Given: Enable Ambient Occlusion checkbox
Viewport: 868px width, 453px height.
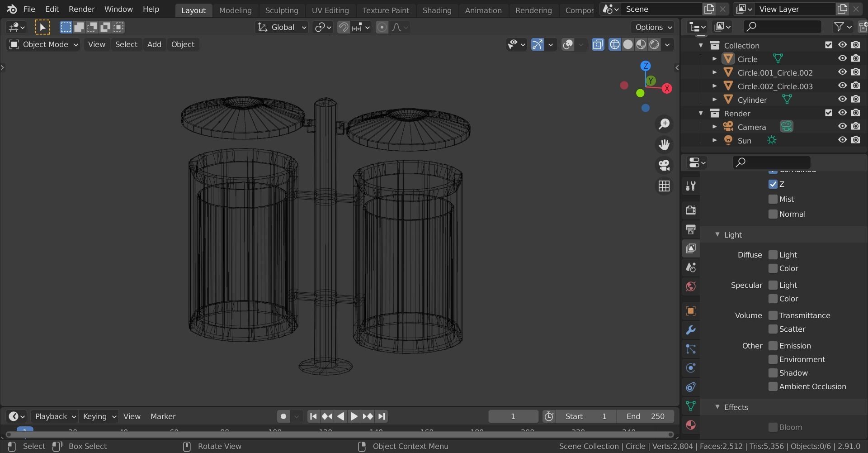Looking at the screenshot, I should (773, 386).
